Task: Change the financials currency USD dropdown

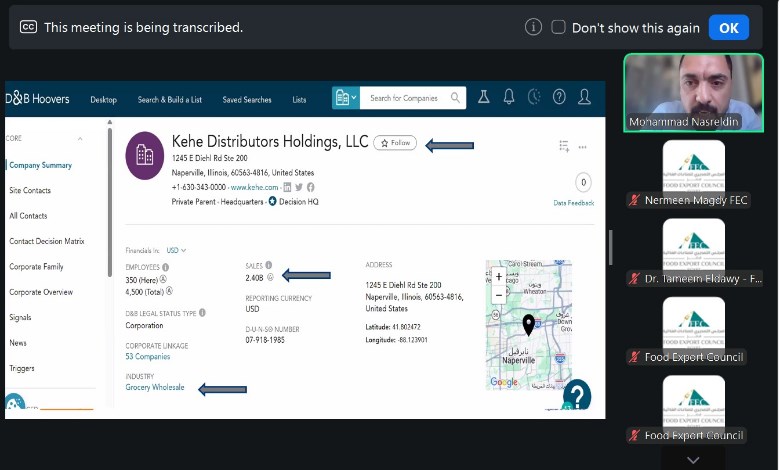Action: tap(176, 250)
